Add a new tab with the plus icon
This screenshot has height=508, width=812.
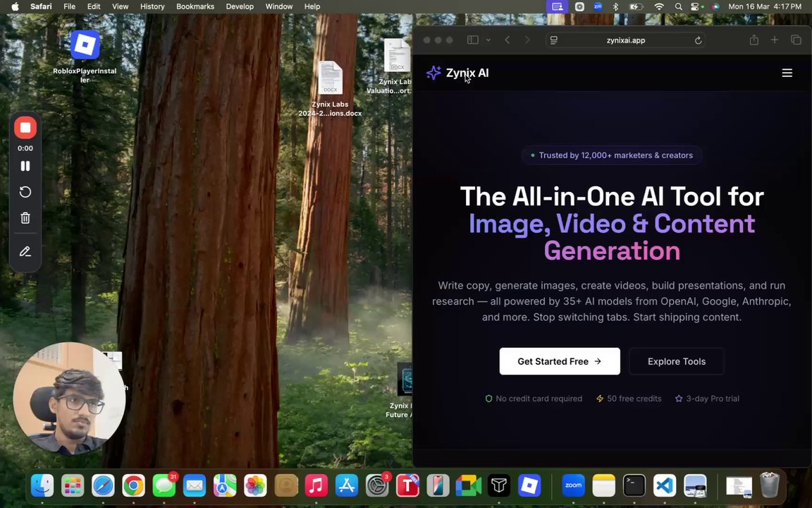pos(774,40)
